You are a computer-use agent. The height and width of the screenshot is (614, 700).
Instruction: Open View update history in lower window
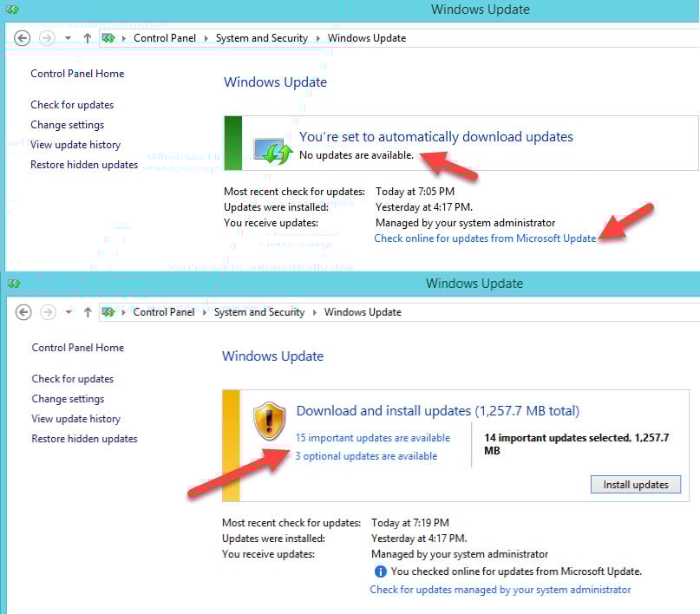point(75,419)
